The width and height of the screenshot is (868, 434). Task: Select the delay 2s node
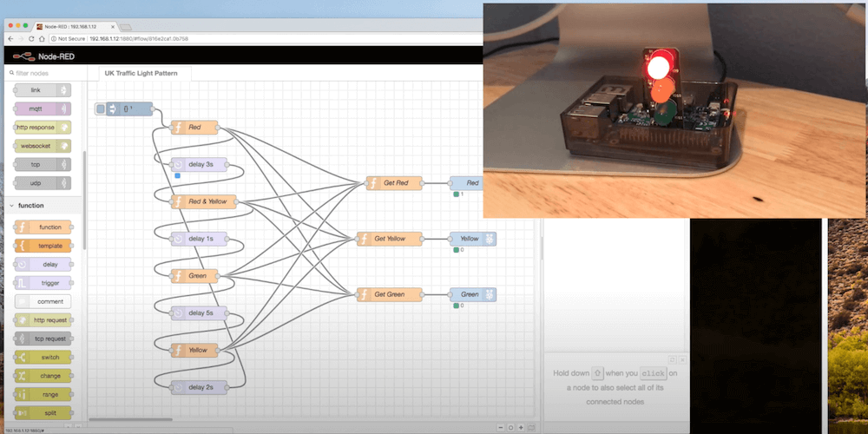[200, 387]
